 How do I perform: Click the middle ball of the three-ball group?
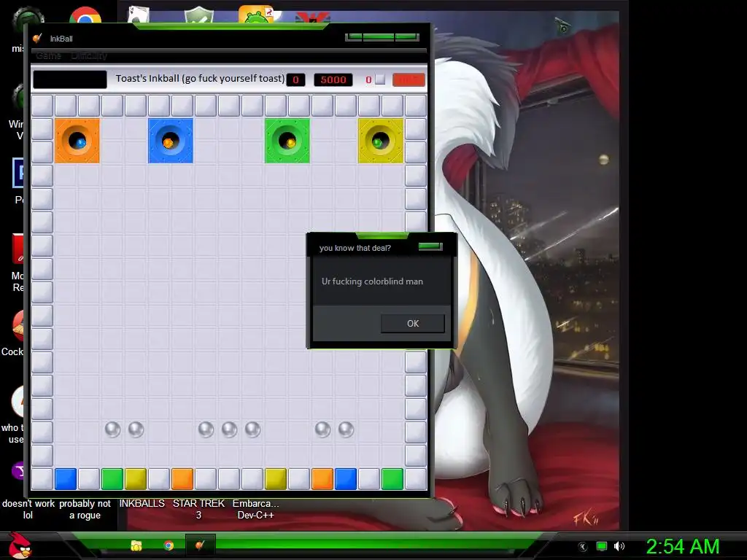(229, 429)
